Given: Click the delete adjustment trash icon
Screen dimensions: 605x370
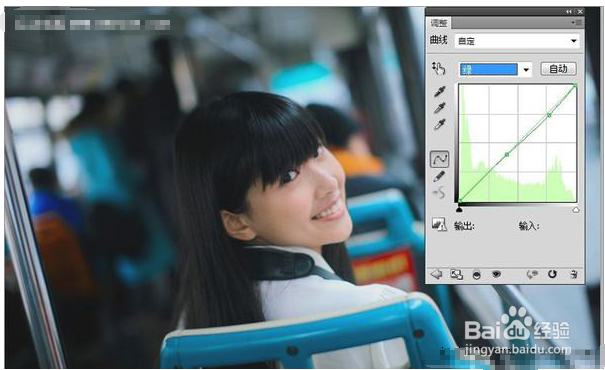Looking at the screenshot, I should 574,274.
